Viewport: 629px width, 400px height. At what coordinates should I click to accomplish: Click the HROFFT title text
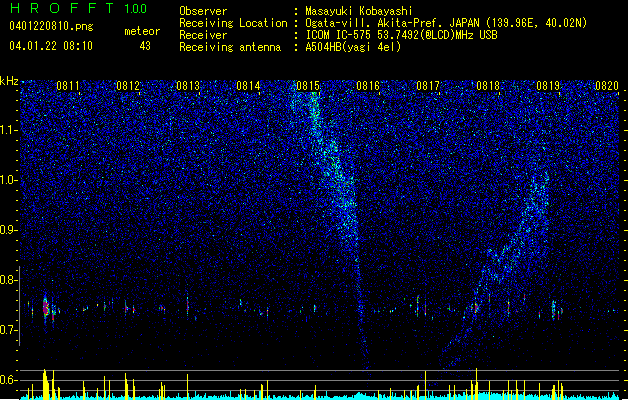(x=61, y=8)
